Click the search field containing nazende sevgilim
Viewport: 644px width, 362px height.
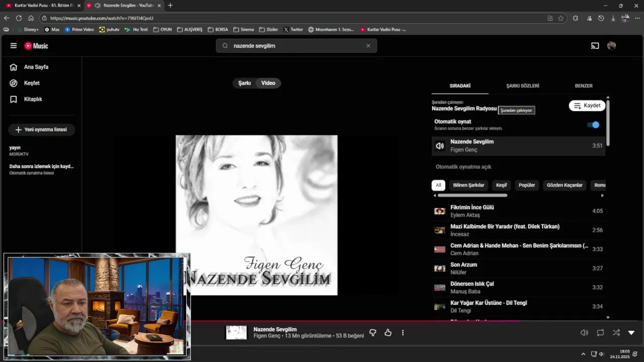point(297,46)
